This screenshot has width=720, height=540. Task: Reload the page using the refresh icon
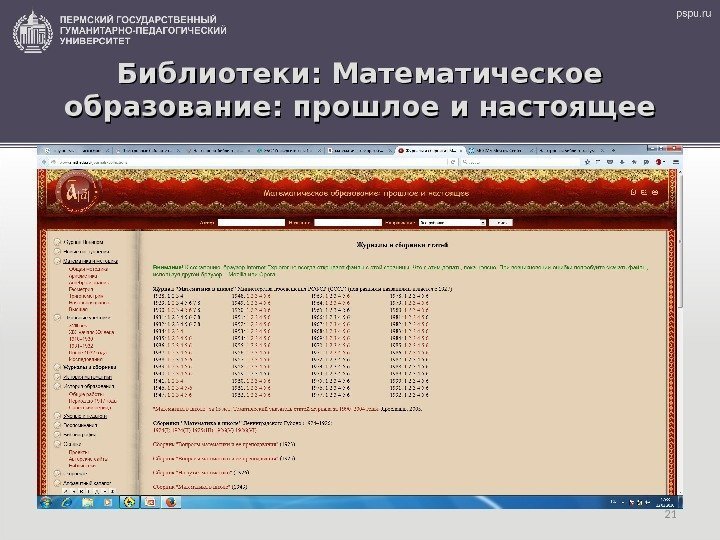click(x=453, y=162)
